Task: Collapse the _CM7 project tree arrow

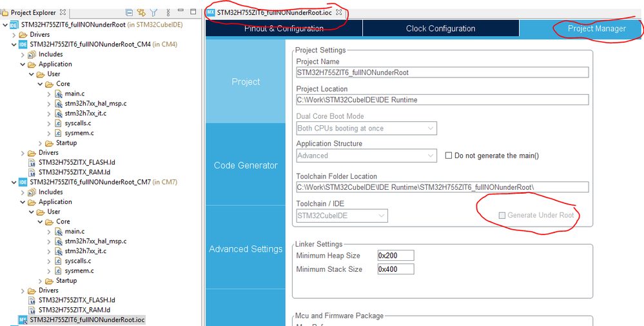Action: 14,182
